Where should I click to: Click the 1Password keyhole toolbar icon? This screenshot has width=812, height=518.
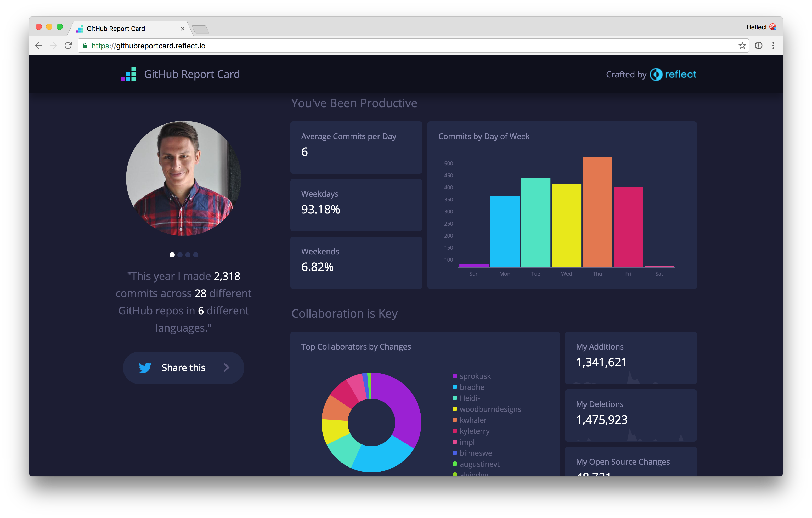pyautogui.click(x=759, y=46)
